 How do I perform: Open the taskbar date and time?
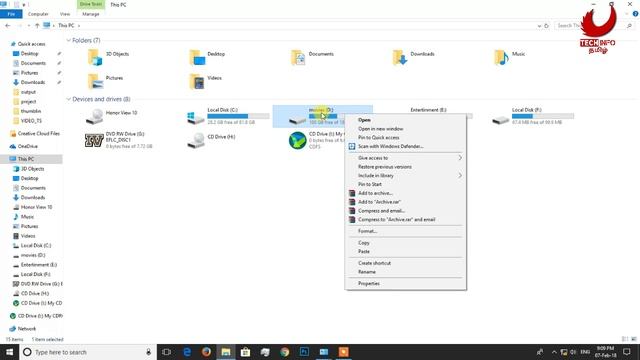click(x=606, y=352)
